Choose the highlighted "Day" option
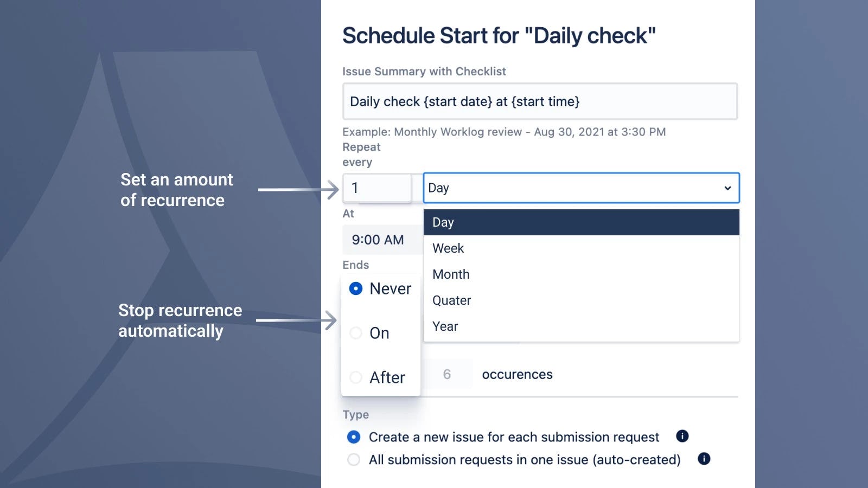The image size is (868, 488). pyautogui.click(x=443, y=222)
